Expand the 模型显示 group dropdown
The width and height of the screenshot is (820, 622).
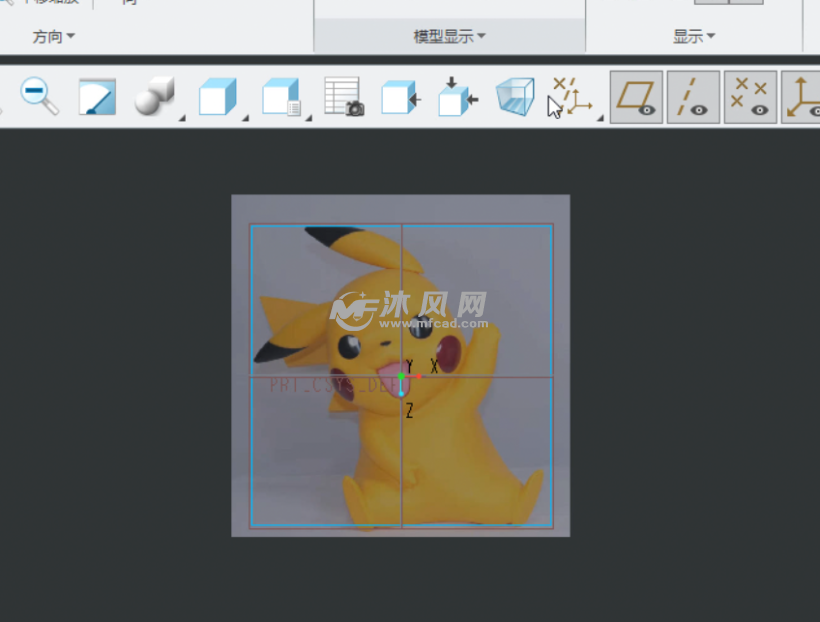(449, 36)
